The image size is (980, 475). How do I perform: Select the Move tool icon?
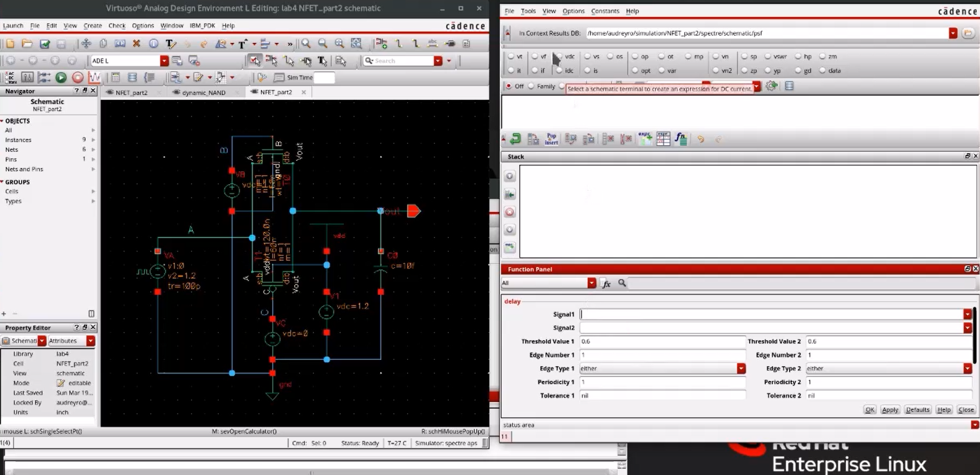pos(86,44)
